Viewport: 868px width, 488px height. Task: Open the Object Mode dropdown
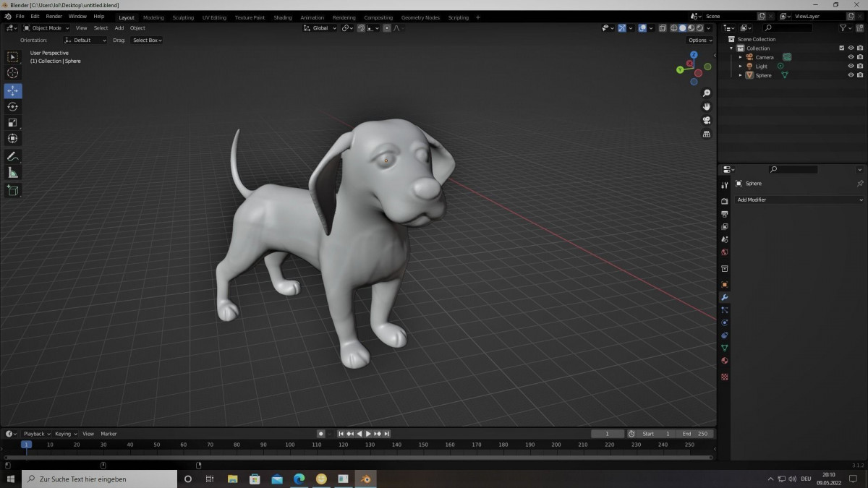[46, 28]
